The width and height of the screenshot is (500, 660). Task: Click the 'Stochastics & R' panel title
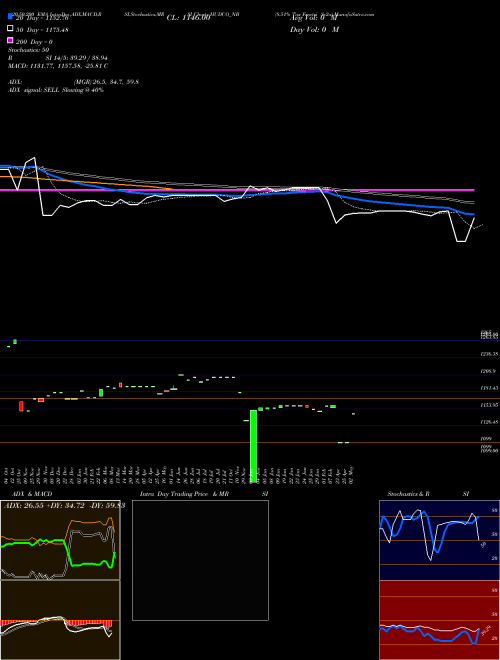pos(408,494)
